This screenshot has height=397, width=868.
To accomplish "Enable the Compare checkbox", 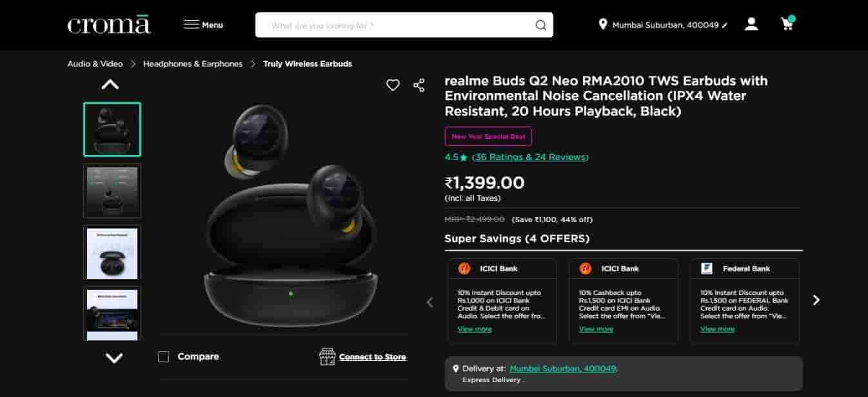I will 163,356.
